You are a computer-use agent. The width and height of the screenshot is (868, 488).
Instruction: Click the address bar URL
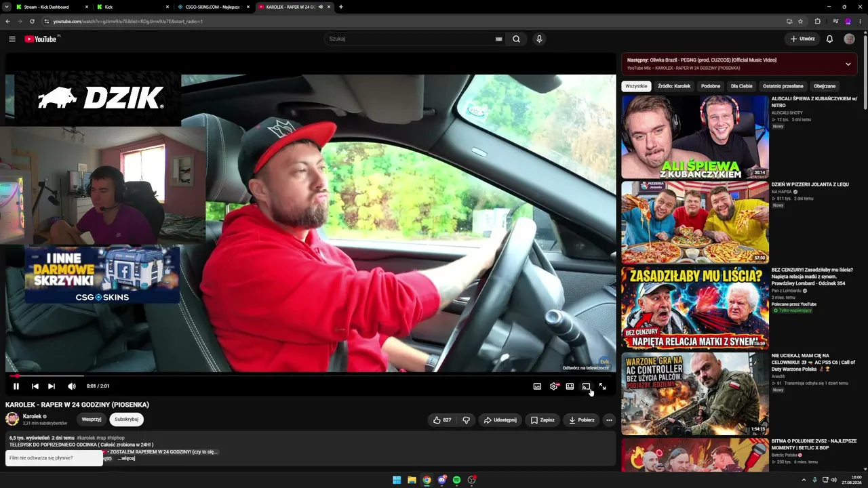click(x=128, y=21)
